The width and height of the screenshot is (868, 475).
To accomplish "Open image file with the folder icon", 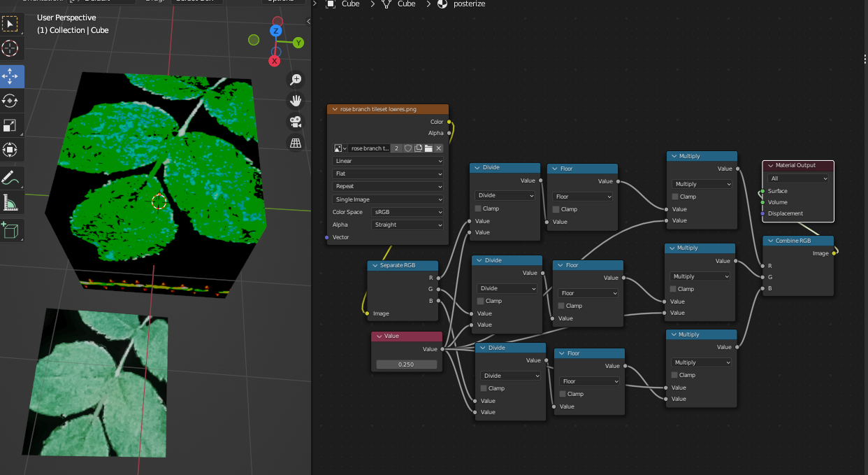I will (428, 148).
